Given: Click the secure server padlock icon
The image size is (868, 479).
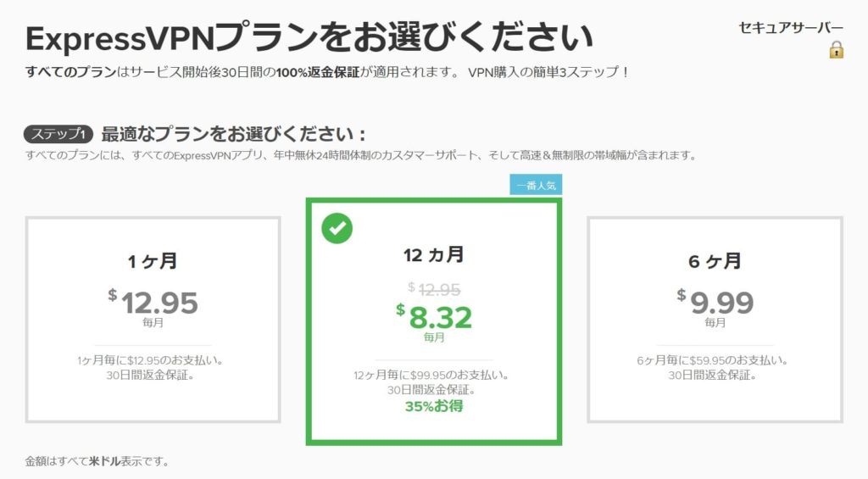Looking at the screenshot, I should (x=836, y=49).
